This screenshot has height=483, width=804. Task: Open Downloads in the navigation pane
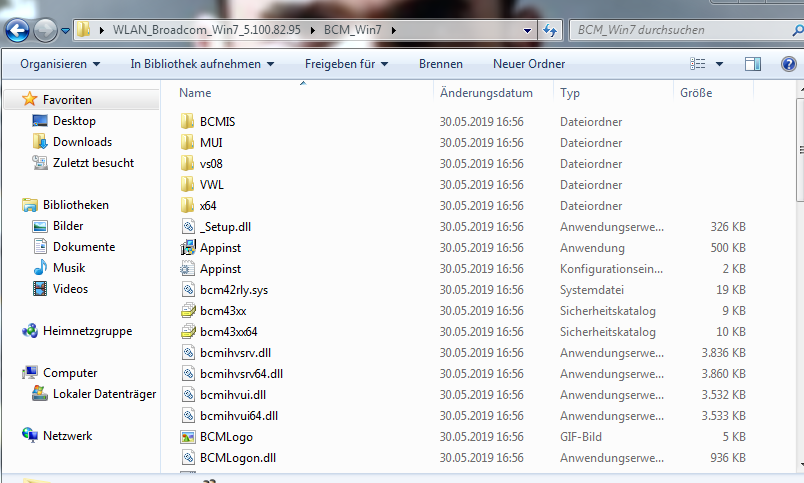tap(82, 142)
